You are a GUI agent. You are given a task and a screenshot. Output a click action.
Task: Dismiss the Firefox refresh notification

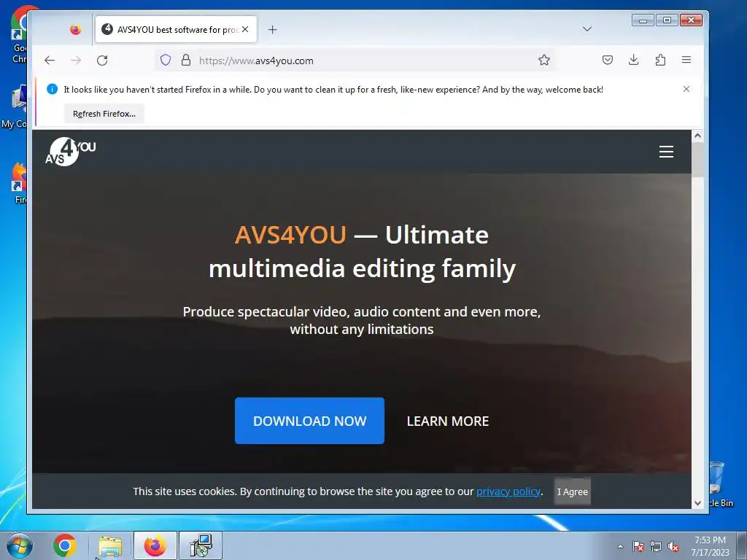(686, 89)
